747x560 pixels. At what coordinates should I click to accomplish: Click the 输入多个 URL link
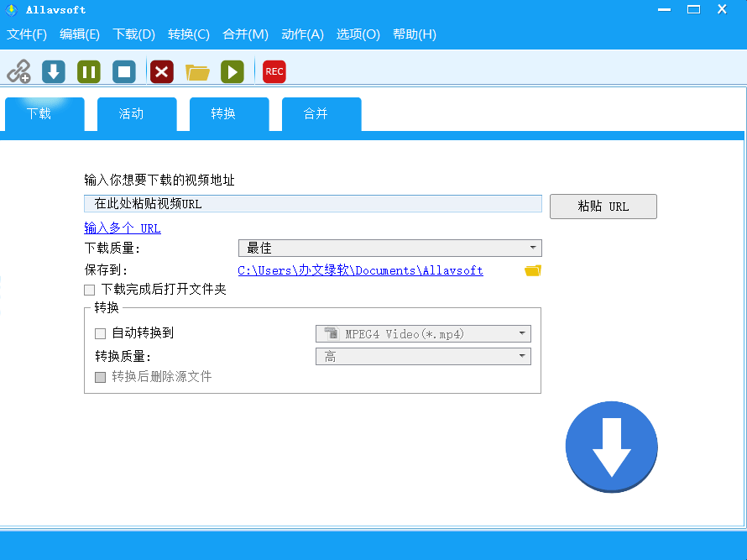click(x=123, y=228)
